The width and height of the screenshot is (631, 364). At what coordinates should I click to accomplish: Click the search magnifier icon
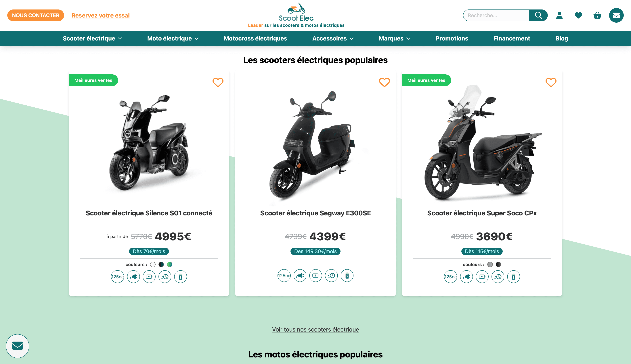pyautogui.click(x=538, y=15)
